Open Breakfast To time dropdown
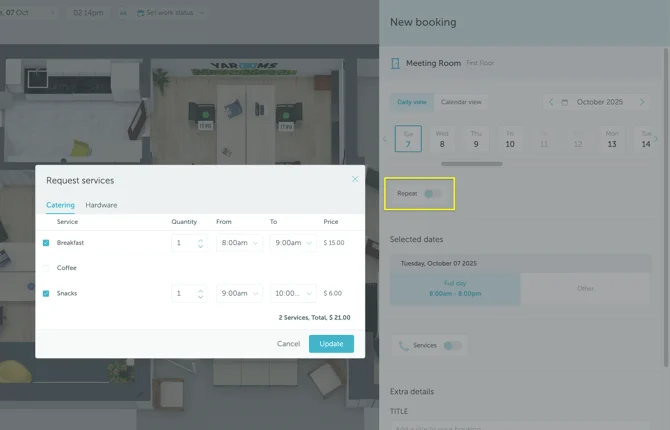The width and height of the screenshot is (670, 430). point(292,243)
